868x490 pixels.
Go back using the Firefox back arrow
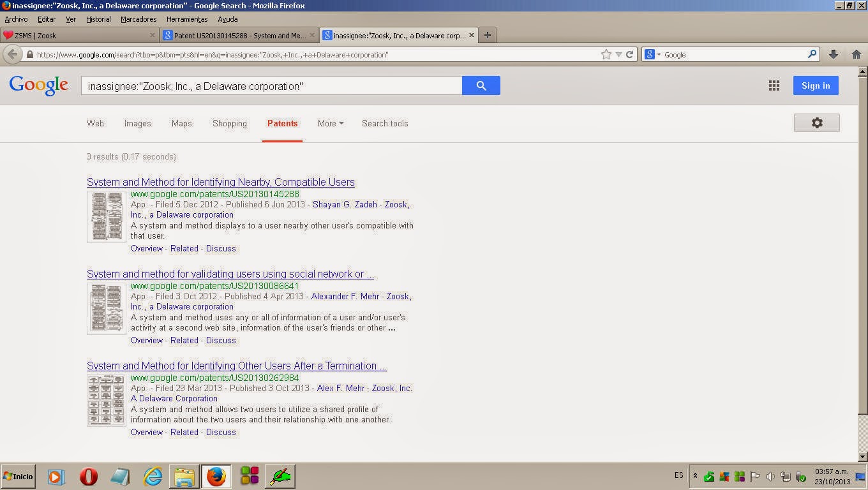click(x=12, y=55)
